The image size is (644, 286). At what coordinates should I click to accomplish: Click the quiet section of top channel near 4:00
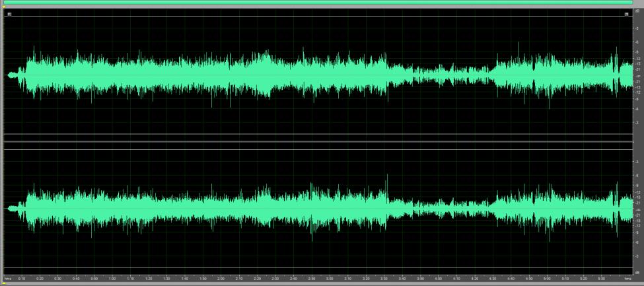[x=439, y=75]
